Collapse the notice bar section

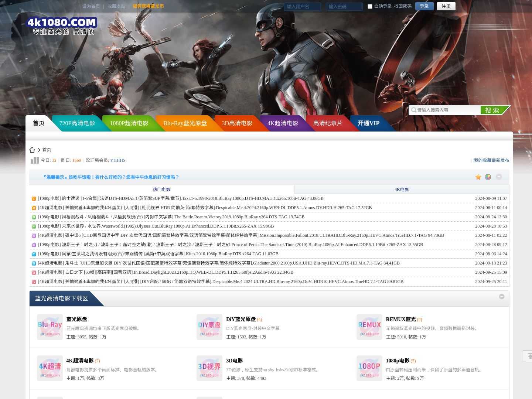tap(499, 177)
